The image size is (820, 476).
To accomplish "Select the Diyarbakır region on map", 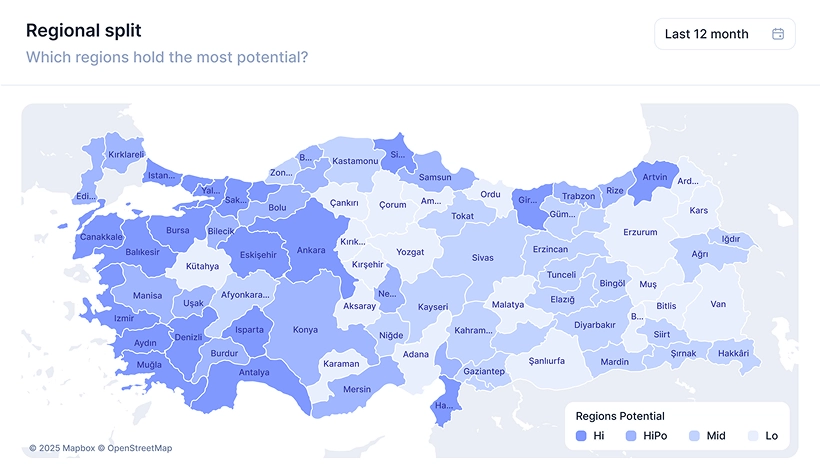I will 594,325.
